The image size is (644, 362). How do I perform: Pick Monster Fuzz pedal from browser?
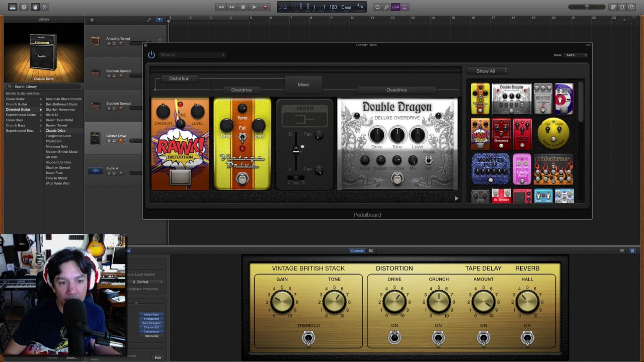click(491, 169)
